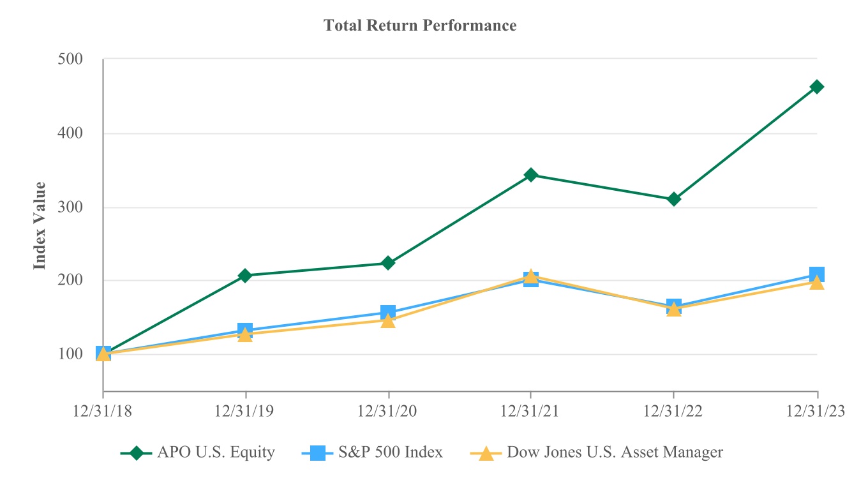Select Dow Jones U.S. Asset Manager label
The width and height of the screenshot is (868, 485).
pyautogui.click(x=615, y=453)
